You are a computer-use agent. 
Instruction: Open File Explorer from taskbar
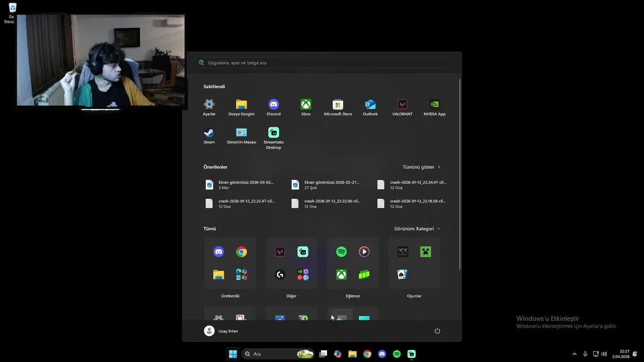(x=352, y=354)
